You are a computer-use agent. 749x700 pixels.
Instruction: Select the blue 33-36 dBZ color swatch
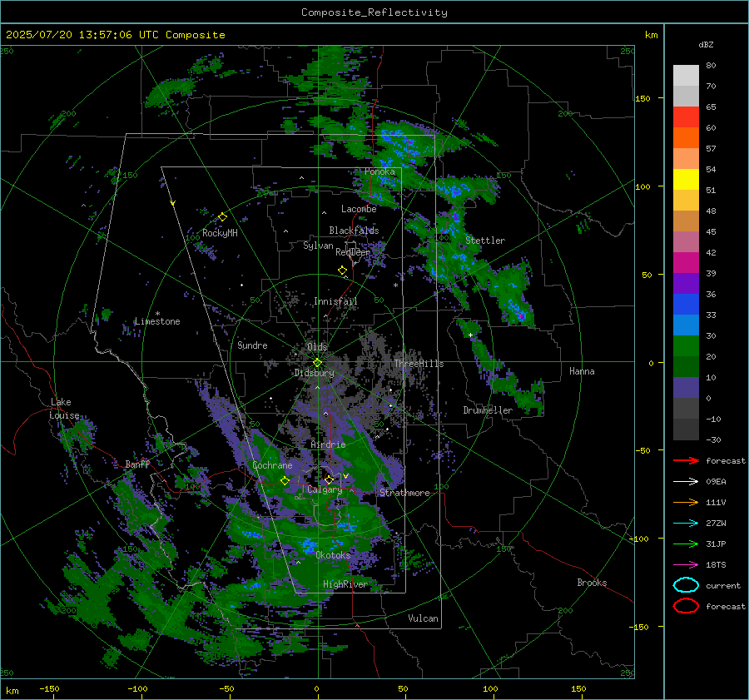686,305
